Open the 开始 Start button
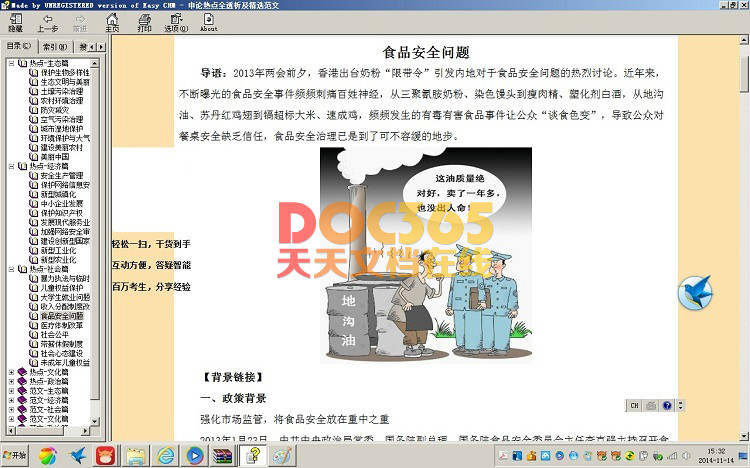Image resolution: width=750 pixels, height=468 pixels. pyautogui.click(x=14, y=455)
